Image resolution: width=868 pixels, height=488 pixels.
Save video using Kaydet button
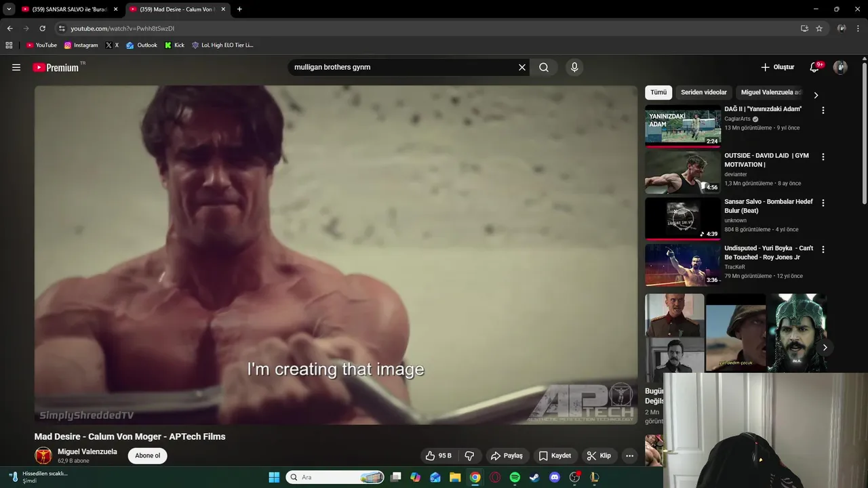555,455
